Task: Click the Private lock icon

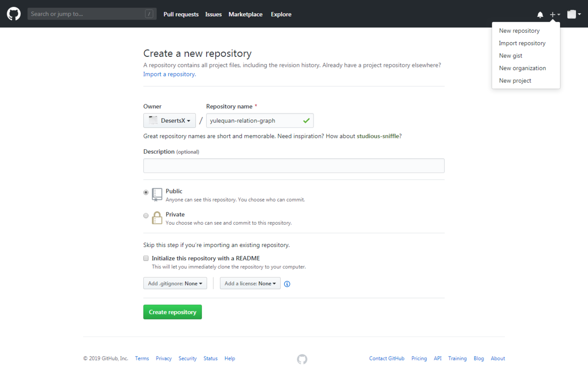Action: point(157,218)
